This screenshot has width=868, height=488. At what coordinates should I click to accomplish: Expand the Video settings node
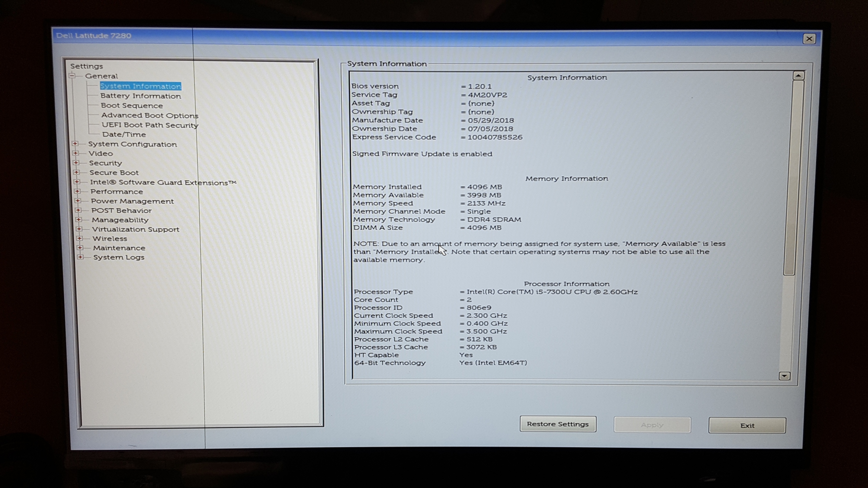coord(76,154)
